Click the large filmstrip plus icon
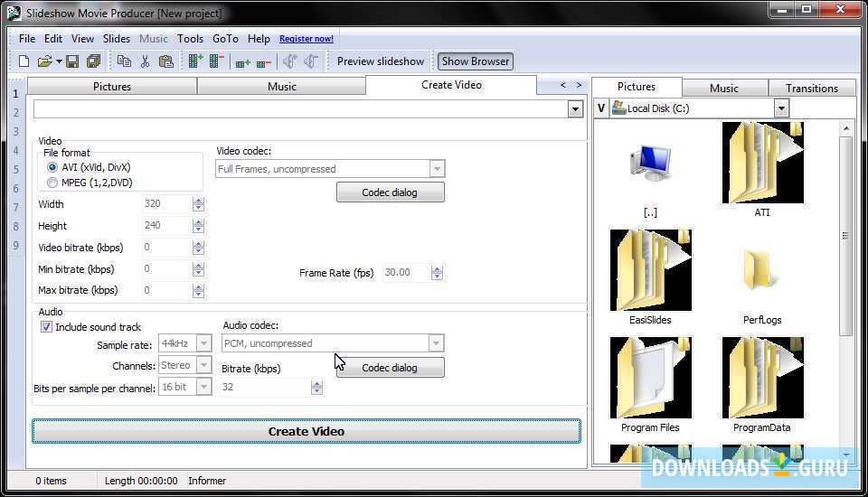This screenshot has width=868, height=497. tap(195, 61)
